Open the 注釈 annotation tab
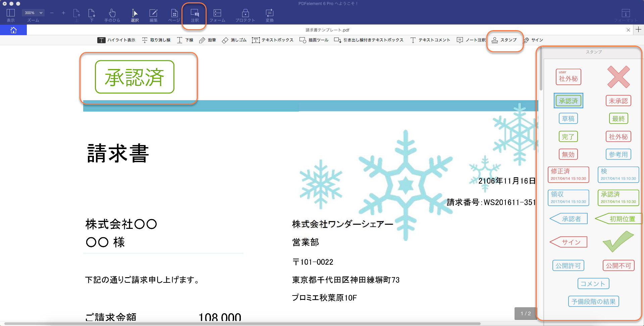Screen dimensions: 644x326 coord(195,15)
